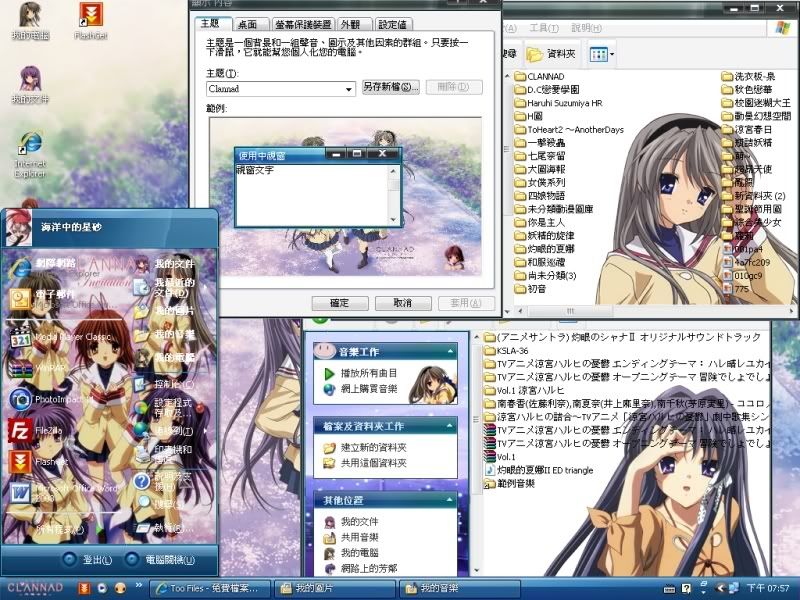The image size is (800, 600).
Task: Open the 說明(H) menu in the pictures window
Action: point(586,28)
